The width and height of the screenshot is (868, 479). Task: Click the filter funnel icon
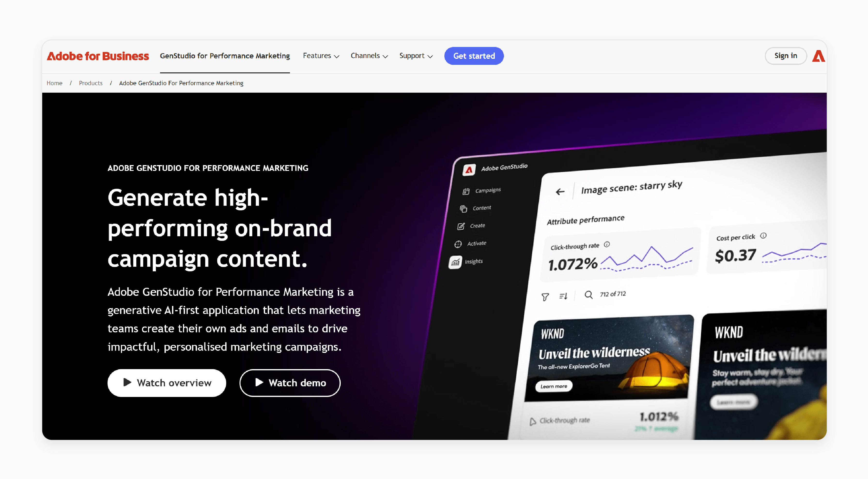(x=545, y=297)
